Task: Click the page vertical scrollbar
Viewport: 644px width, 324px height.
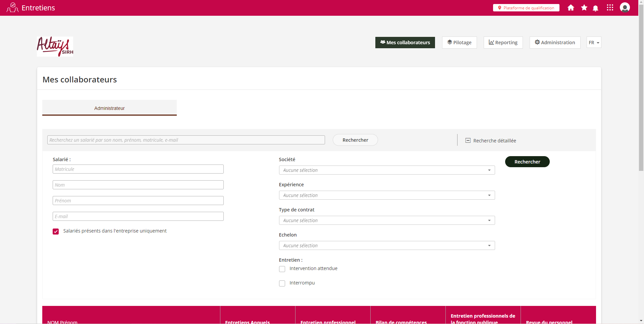Action: (x=641, y=101)
